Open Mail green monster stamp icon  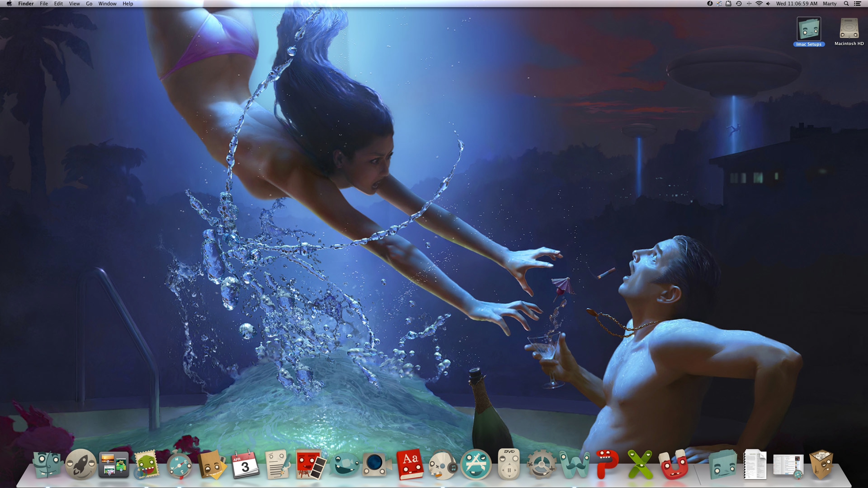(146, 464)
